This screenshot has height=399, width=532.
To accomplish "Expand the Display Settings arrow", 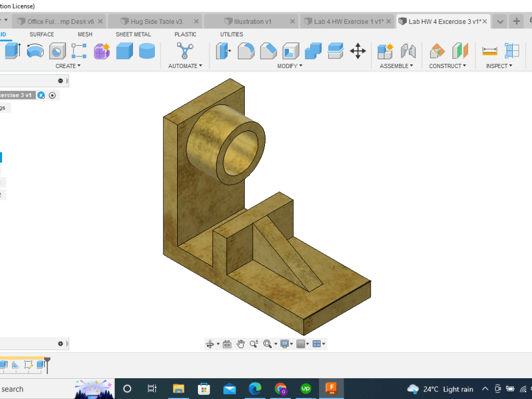I will coord(292,344).
